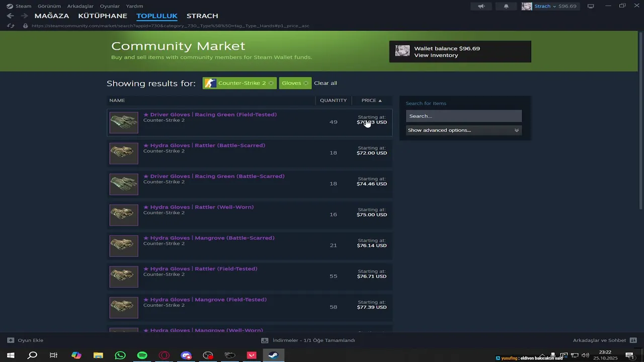
Task: Open Task View in the taskbar
Action: [x=53, y=355]
